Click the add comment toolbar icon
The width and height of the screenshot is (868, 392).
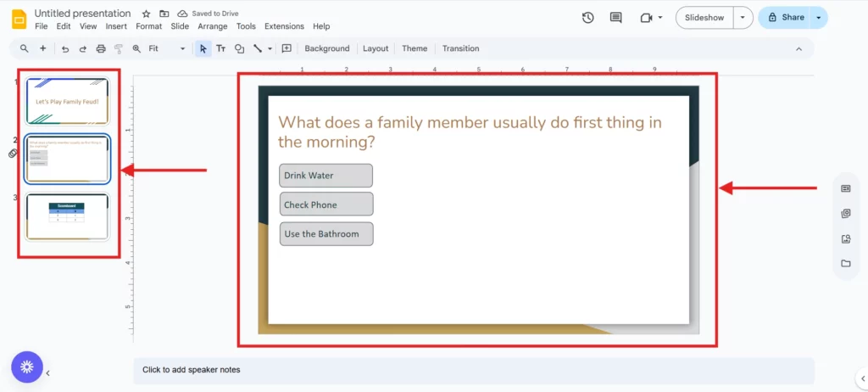click(x=287, y=49)
